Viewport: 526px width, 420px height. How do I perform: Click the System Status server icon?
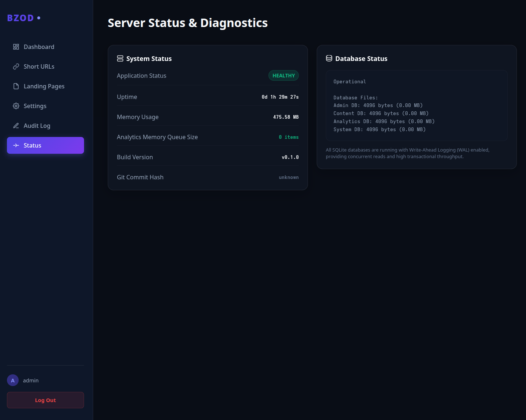point(120,58)
